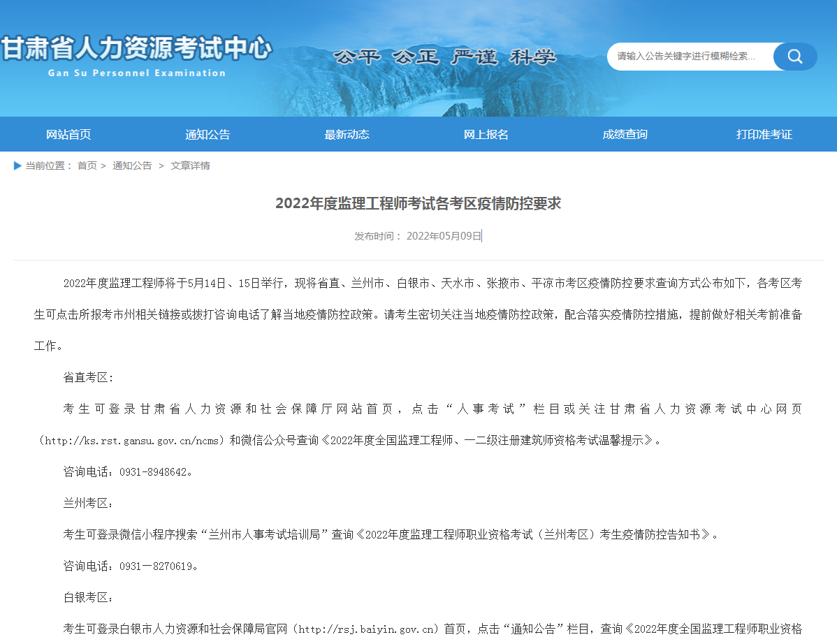
Task: Select 成绩查询 in the navigation bar
Action: [x=625, y=134]
